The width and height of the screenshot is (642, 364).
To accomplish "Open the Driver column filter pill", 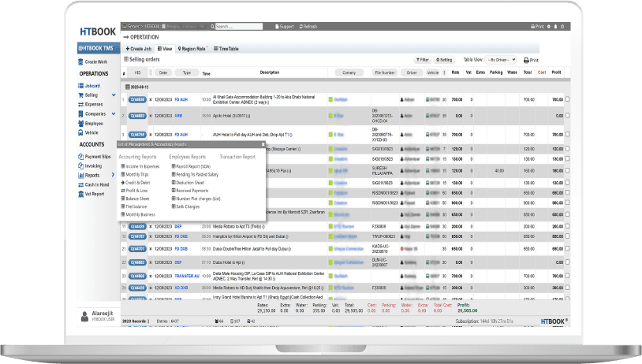I will tap(412, 72).
